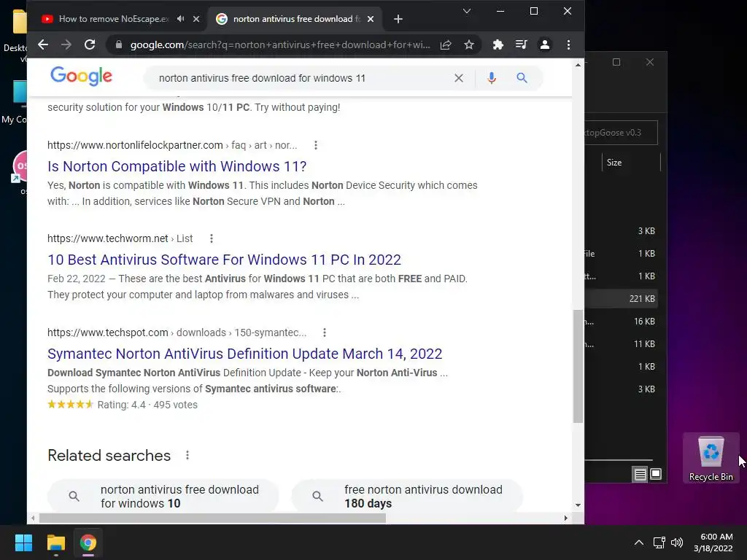Screen dimensions: 747x560
Task: Click the techspot.com URL breadcrumb
Action: click(x=177, y=332)
